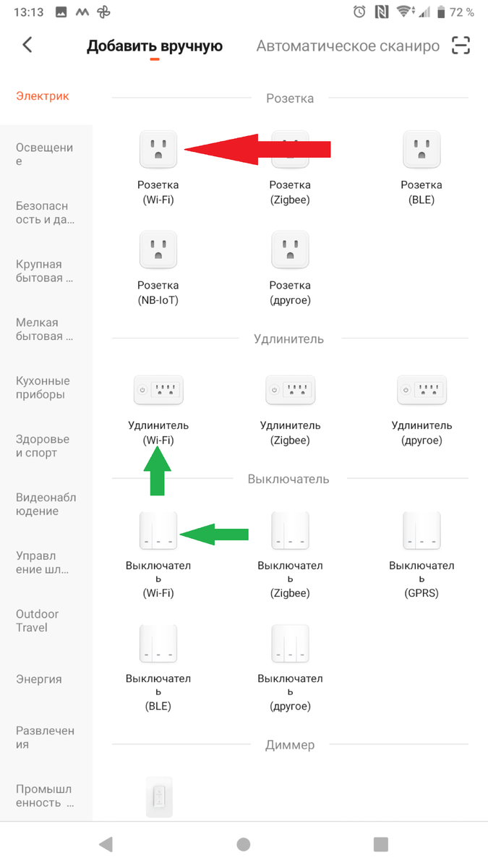Image resolution: width=488 pixels, height=868 pixels.
Task: Go back with the arrow at top left
Action: click(27, 45)
